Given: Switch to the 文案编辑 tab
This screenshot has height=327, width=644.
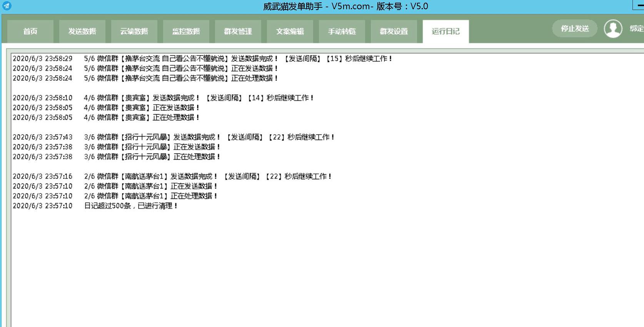Looking at the screenshot, I should [290, 31].
